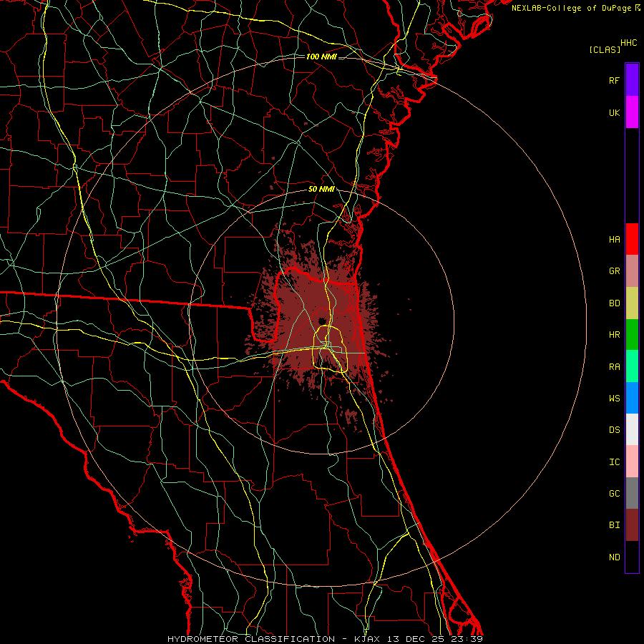Click the purple RF color swatch
The width and height of the screenshot is (644, 644).
(632, 80)
